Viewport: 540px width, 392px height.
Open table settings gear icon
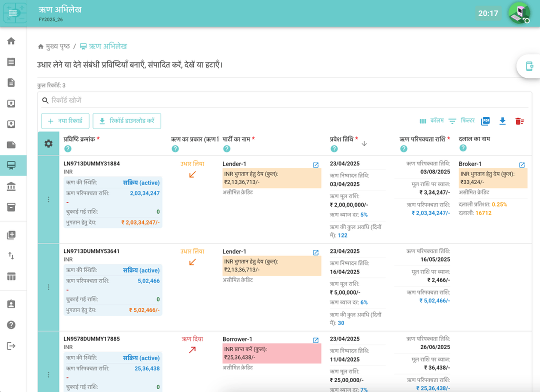point(48,143)
